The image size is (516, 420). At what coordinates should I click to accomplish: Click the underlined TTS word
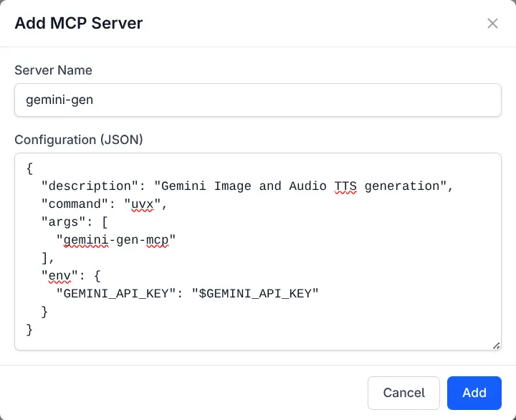(345, 186)
